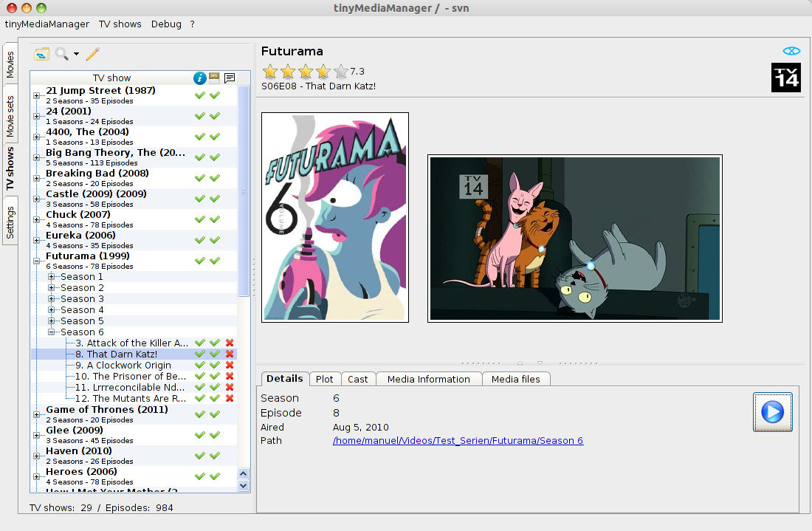The height and width of the screenshot is (531, 812).
Task: Expand Game of Thrones (2011) node
Action: coord(37,414)
